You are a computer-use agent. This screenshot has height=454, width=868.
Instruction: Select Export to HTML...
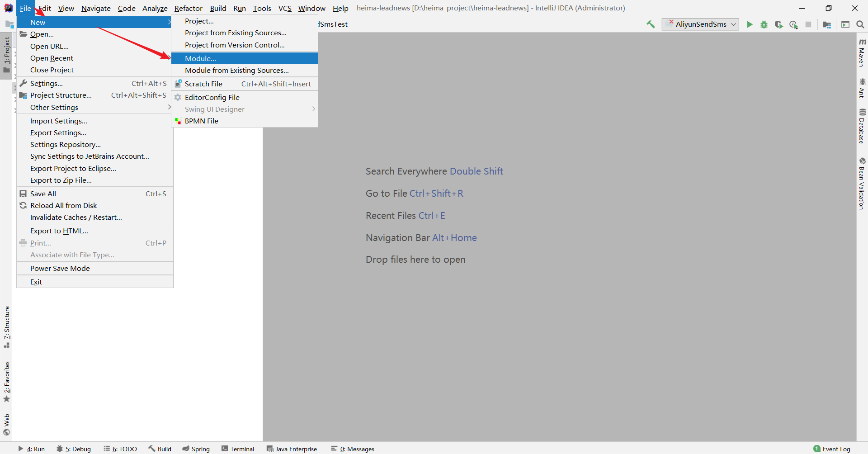(x=94, y=231)
